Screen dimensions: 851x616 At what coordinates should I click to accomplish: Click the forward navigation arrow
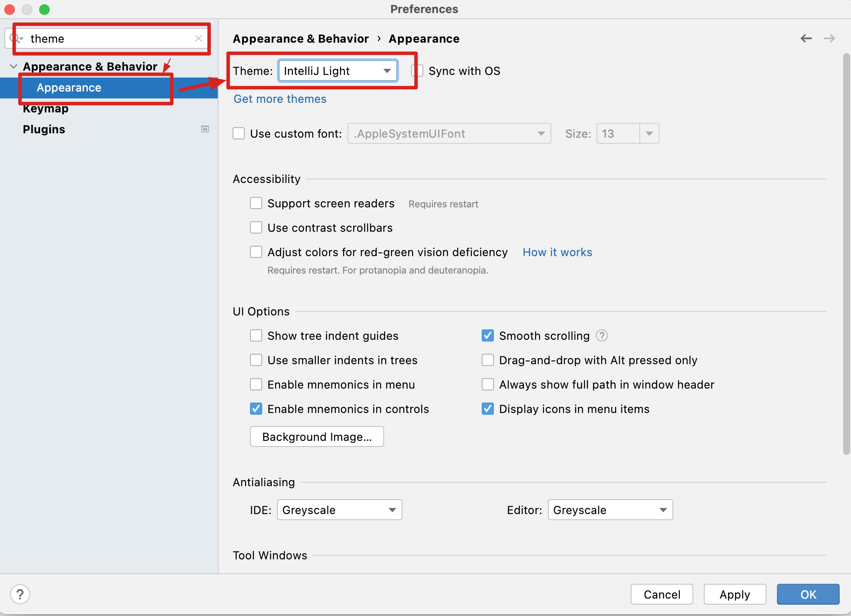[829, 38]
